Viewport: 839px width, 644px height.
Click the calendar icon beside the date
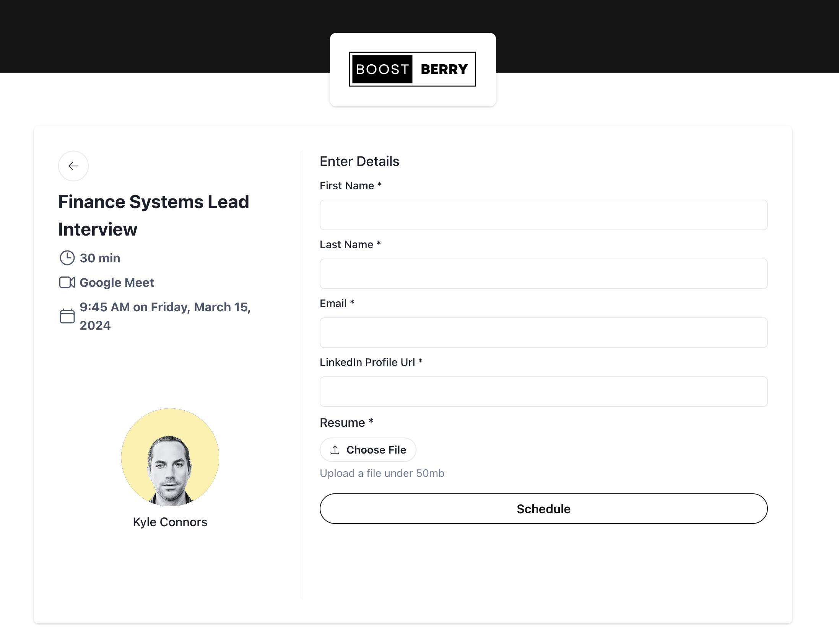coord(67,316)
